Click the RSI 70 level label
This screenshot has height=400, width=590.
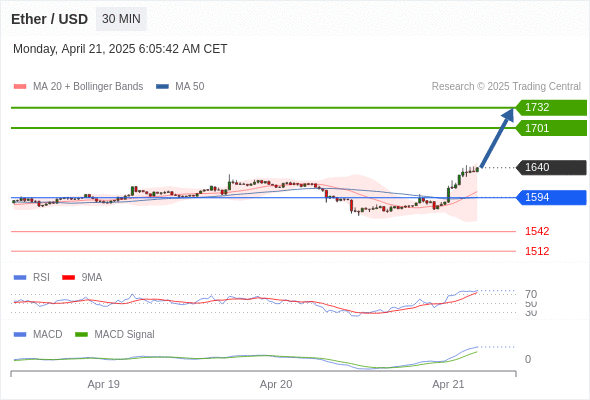click(x=531, y=294)
